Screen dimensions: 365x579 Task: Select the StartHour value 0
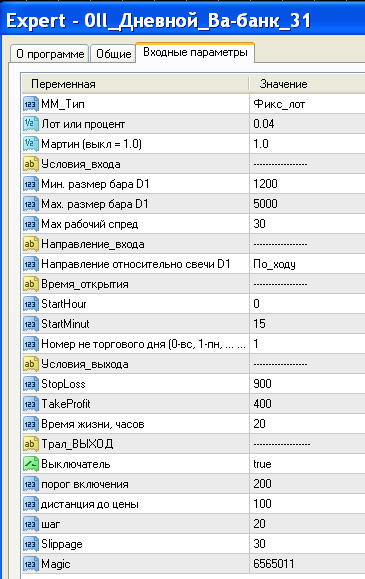click(x=256, y=304)
